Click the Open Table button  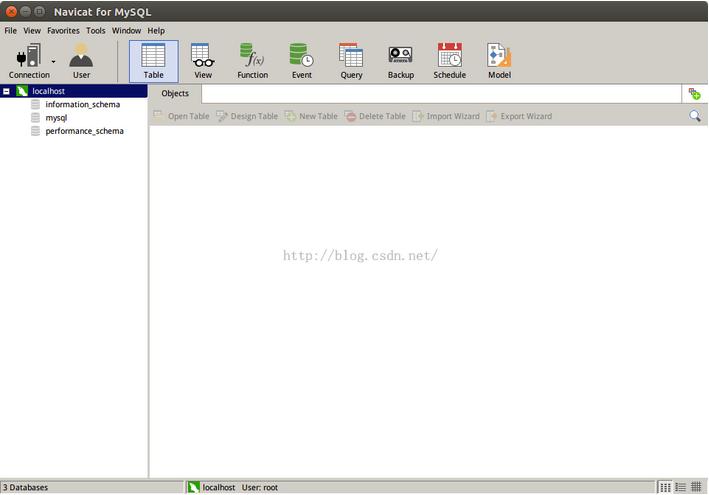pos(181,116)
